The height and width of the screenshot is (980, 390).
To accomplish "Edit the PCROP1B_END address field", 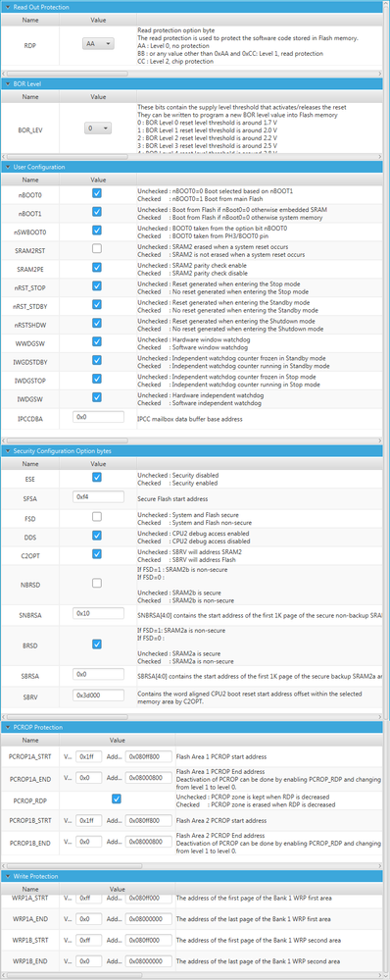I will (x=148, y=842).
